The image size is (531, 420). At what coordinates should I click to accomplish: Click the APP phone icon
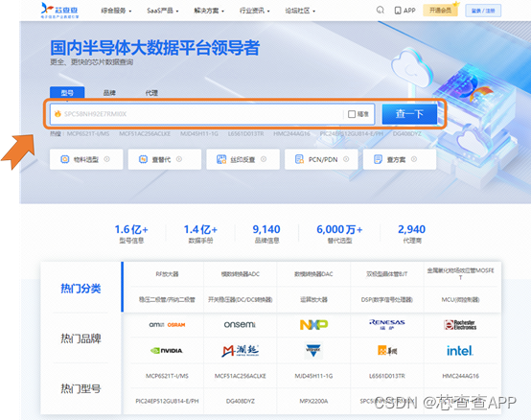[398, 11]
